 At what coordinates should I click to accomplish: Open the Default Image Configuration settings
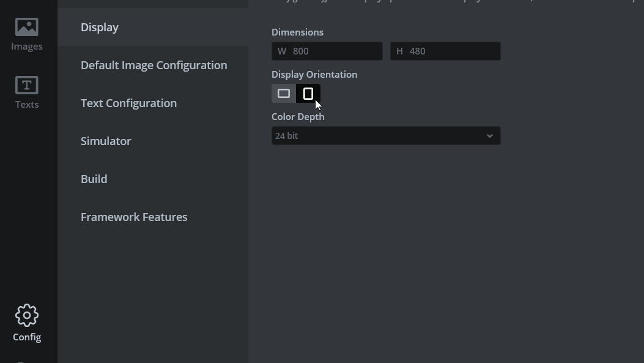click(x=154, y=65)
